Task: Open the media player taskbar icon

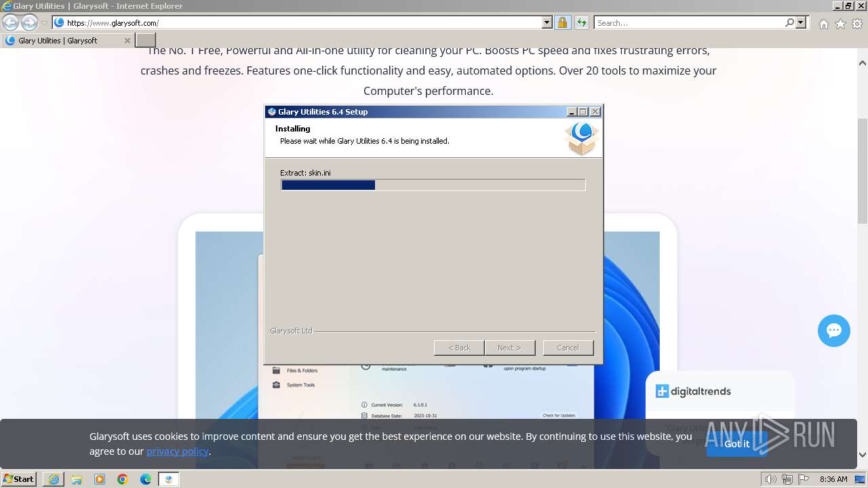Action: click(100, 479)
